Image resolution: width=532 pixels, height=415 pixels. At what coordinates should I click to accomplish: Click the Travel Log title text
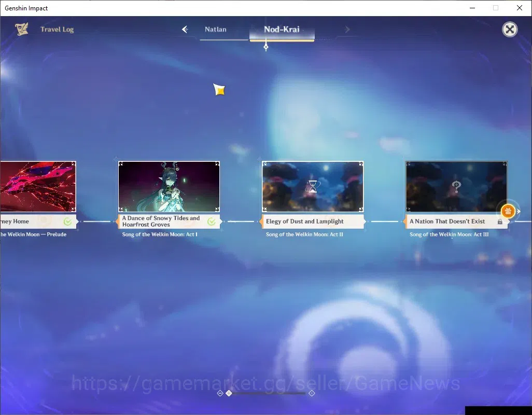point(57,30)
